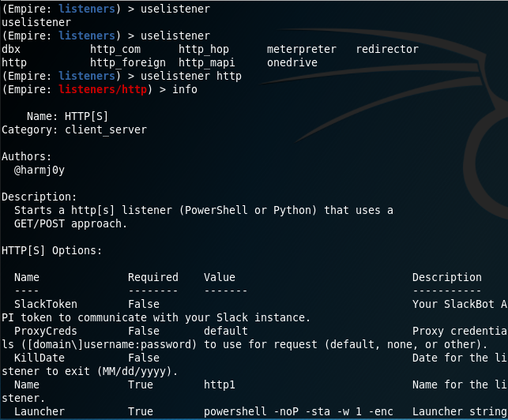The height and width of the screenshot is (420, 508).
Task: Click the 'http_com' listener option
Action: click(x=115, y=49)
